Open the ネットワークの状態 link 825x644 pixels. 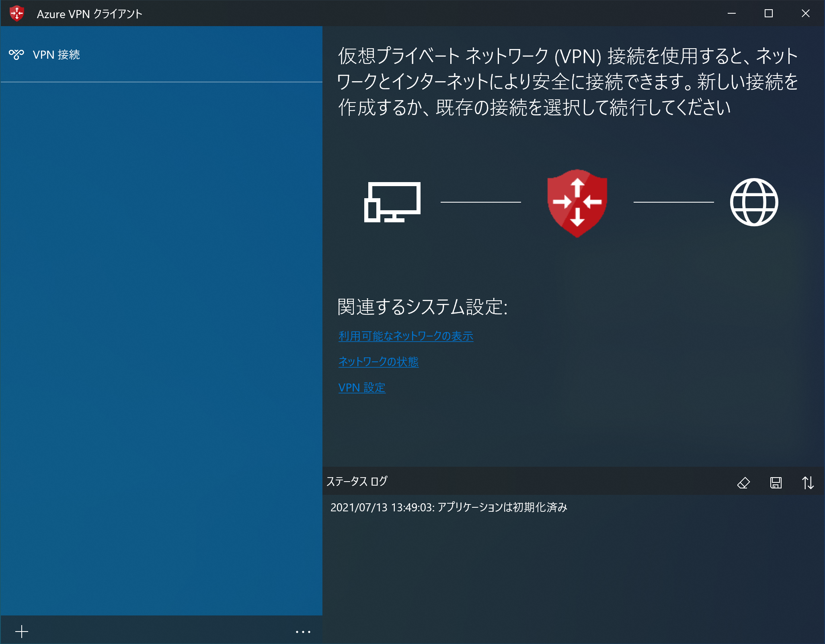(x=378, y=362)
